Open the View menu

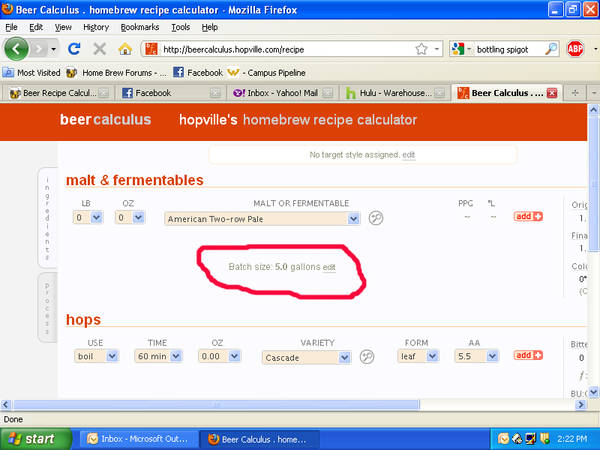click(63, 27)
